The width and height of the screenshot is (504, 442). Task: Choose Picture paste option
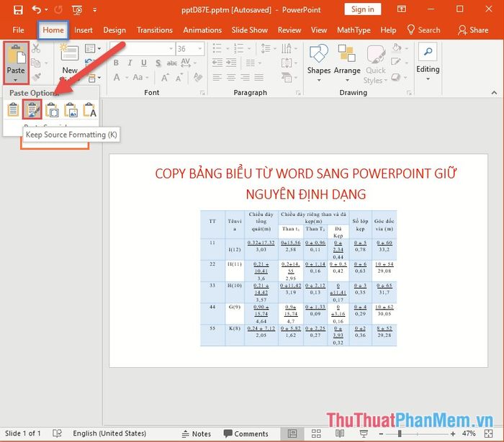[x=71, y=109]
